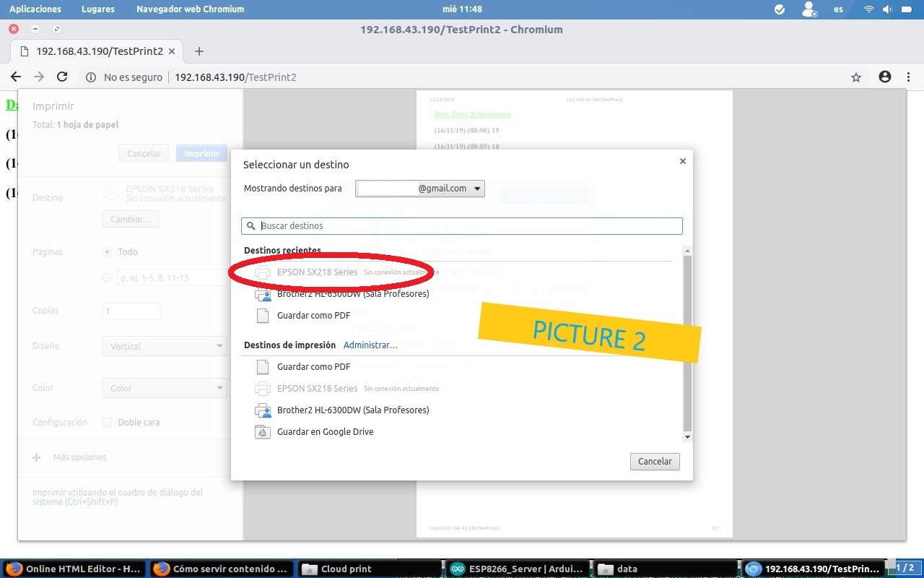Click the Copias number field

click(131, 311)
